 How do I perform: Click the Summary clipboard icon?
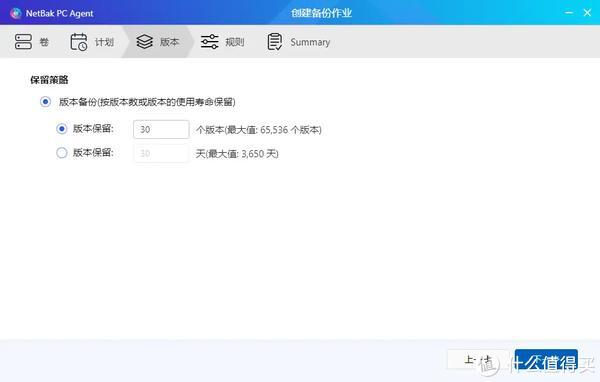(x=275, y=42)
